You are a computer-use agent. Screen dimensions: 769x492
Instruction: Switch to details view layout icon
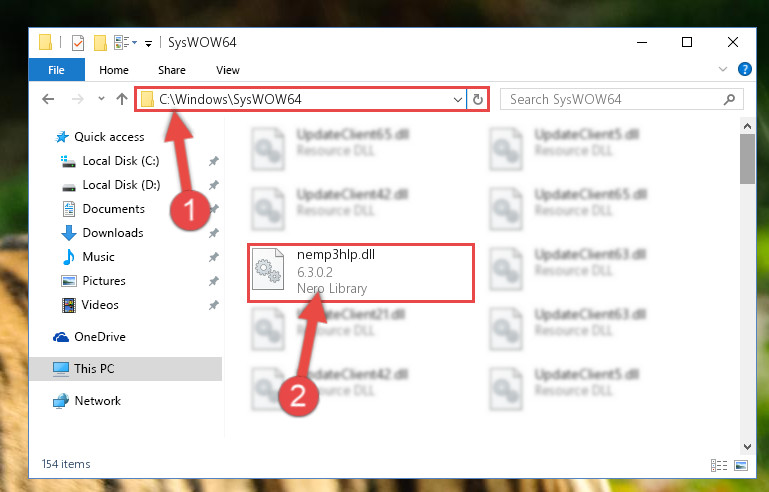point(719,465)
